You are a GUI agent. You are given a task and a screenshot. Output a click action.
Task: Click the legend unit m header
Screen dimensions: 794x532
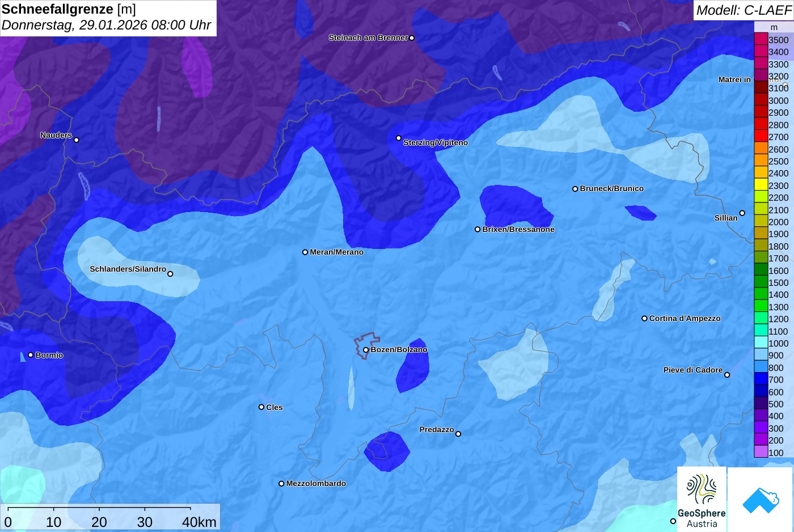pos(774,27)
